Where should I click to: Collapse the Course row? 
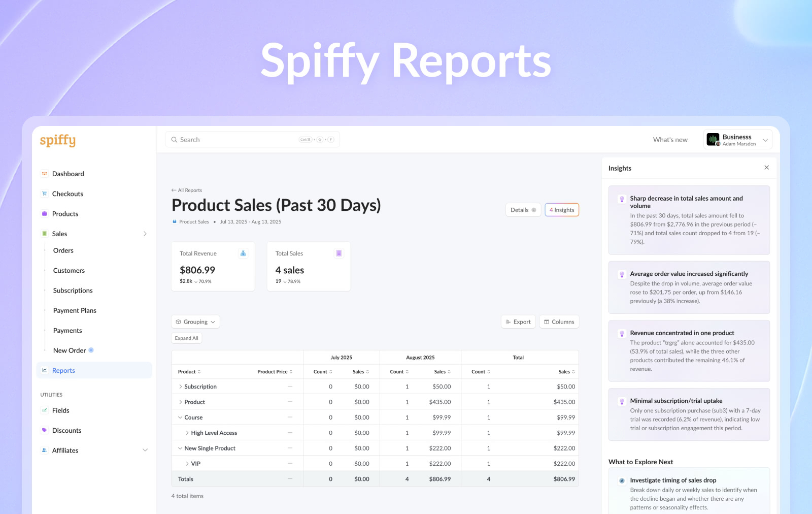click(180, 417)
